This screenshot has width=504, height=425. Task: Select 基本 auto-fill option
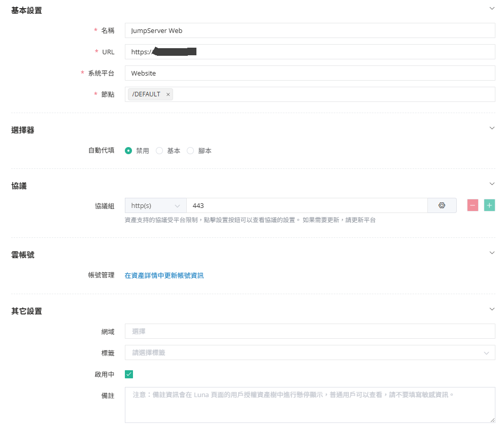click(159, 151)
